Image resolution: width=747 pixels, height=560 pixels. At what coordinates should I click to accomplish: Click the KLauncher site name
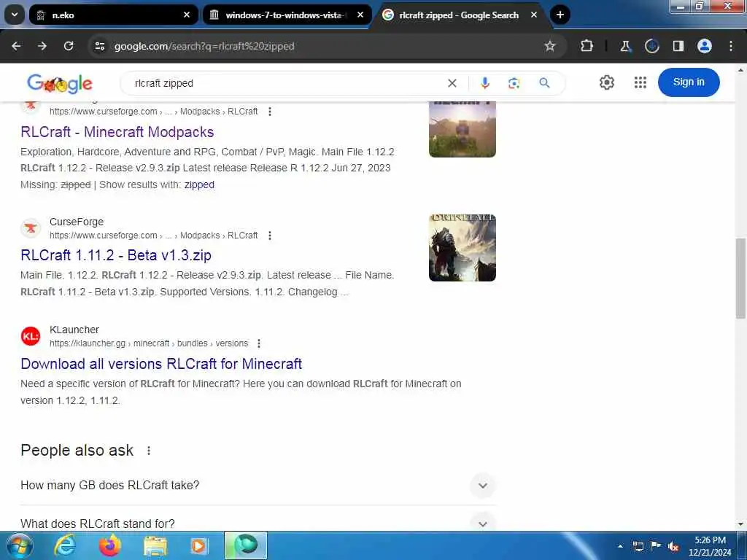(x=74, y=330)
